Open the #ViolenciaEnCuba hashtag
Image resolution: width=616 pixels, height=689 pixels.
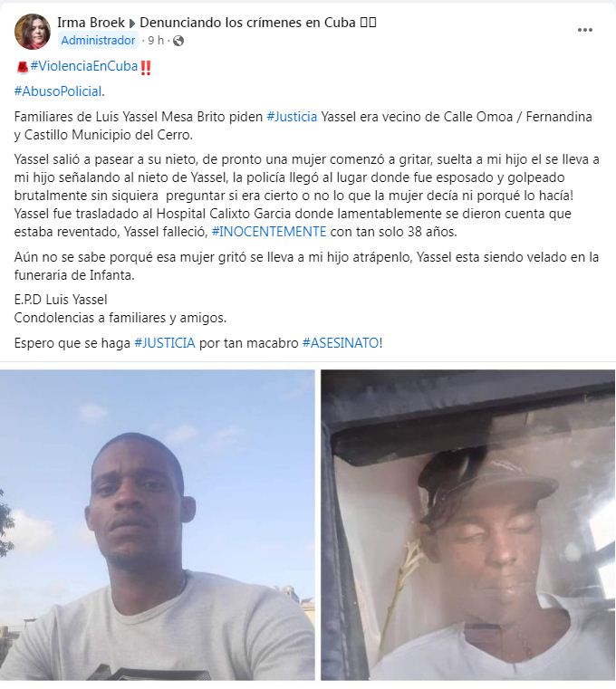84,66
